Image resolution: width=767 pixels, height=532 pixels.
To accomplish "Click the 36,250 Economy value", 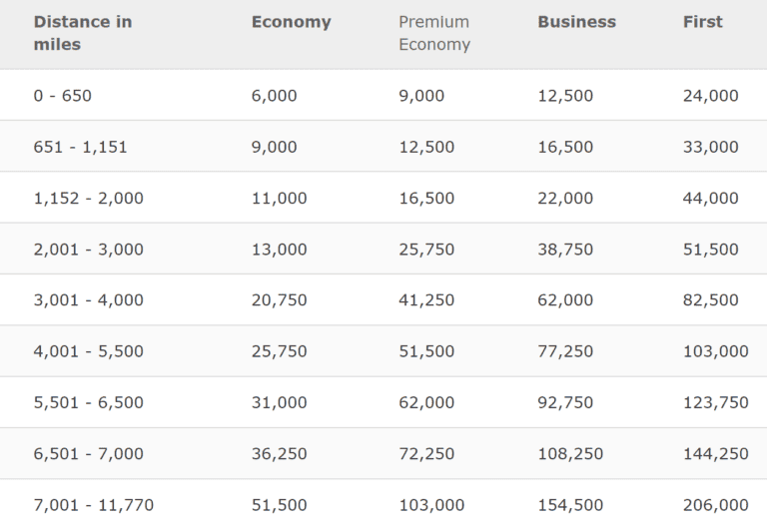I will click(280, 454).
